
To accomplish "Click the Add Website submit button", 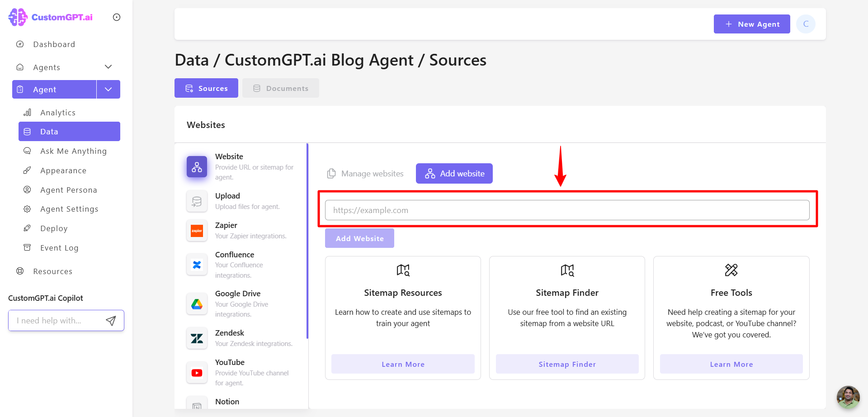I will (x=359, y=238).
